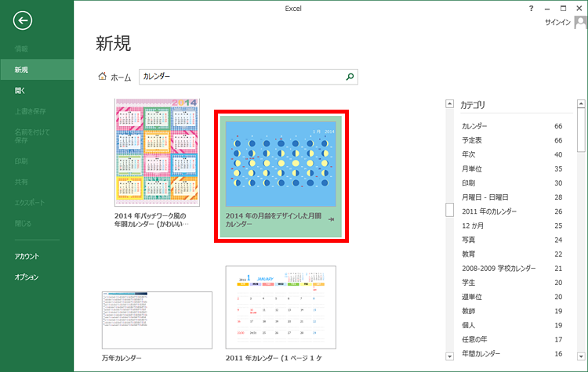This screenshot has width=588, height=372.
Task: Choose 名前を付けて保存 in the sidebar
Action: [x=32, y=136]
